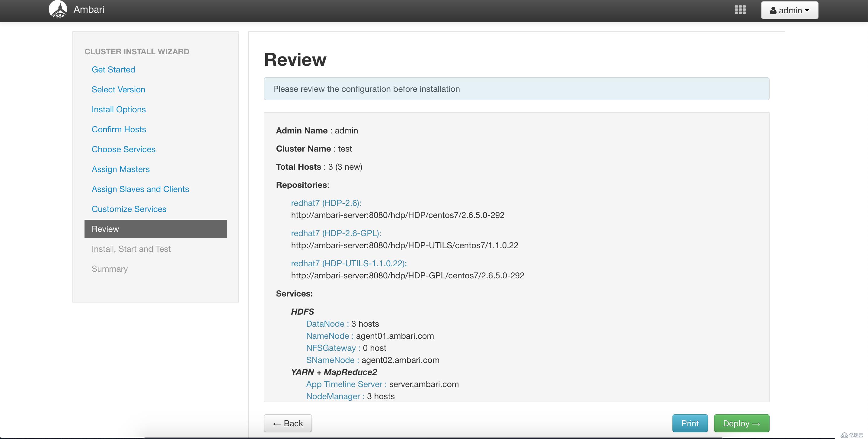Navigate to Confirm Hosts wizard step
The width and height of the screenshot is (868, 439).
[x=119, y=129]
